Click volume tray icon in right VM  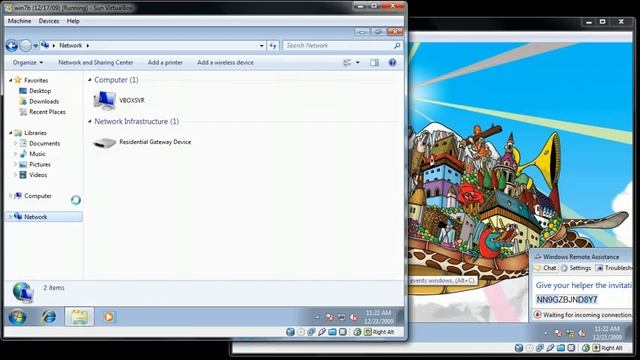tap(582, 333)
